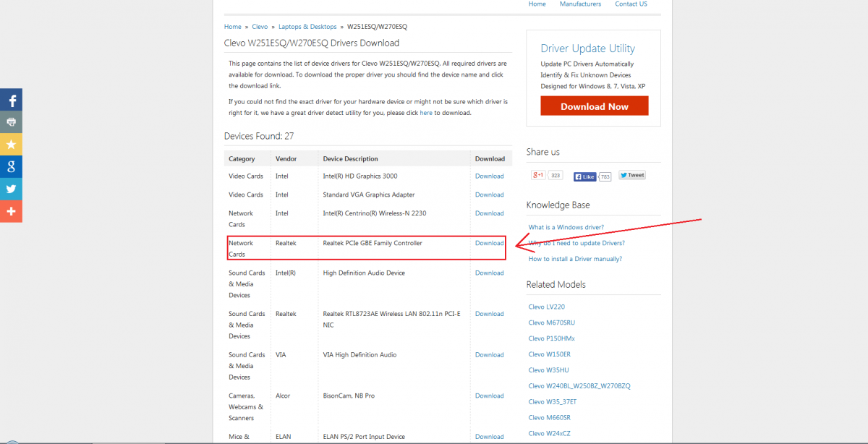This screenshot has height=444, width=868.
Task: Share page via Facebook sidebar icon
Action: pos(11,100)
